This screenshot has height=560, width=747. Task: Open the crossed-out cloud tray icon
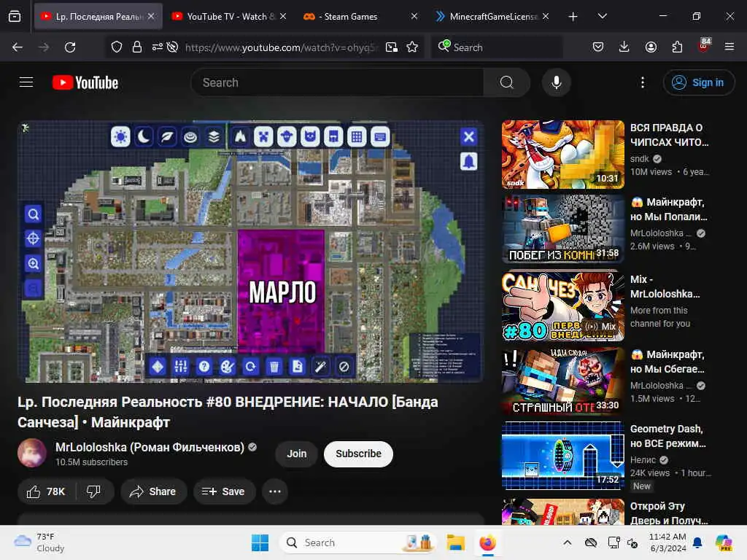pos(591,542)
